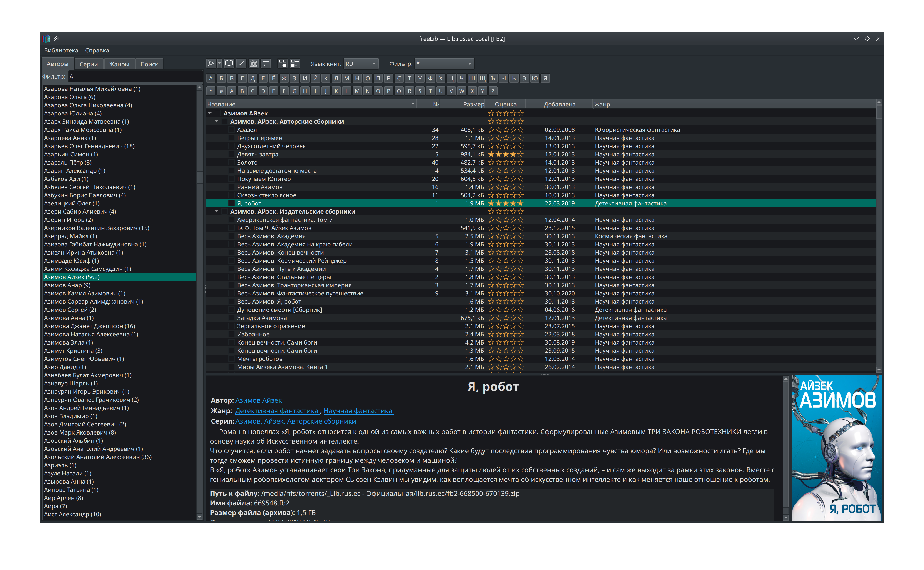This screenshot has height=570, width=924.
Task: Switch to tree view icon
Action: tap(283, 63)
